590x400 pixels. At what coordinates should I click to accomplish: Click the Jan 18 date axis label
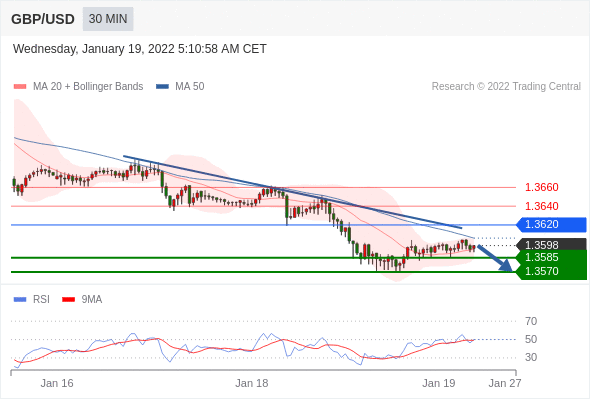click(x=252, y=383)
